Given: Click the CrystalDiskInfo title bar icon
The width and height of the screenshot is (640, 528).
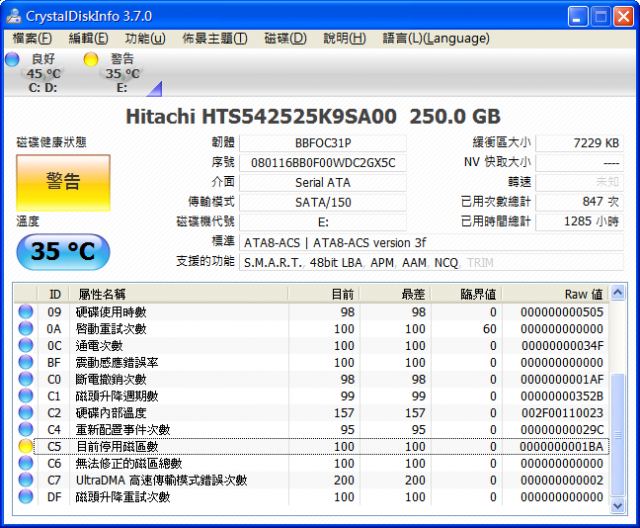Looking at the screenshot, I should pyautogui.click(x=14, y=16).
